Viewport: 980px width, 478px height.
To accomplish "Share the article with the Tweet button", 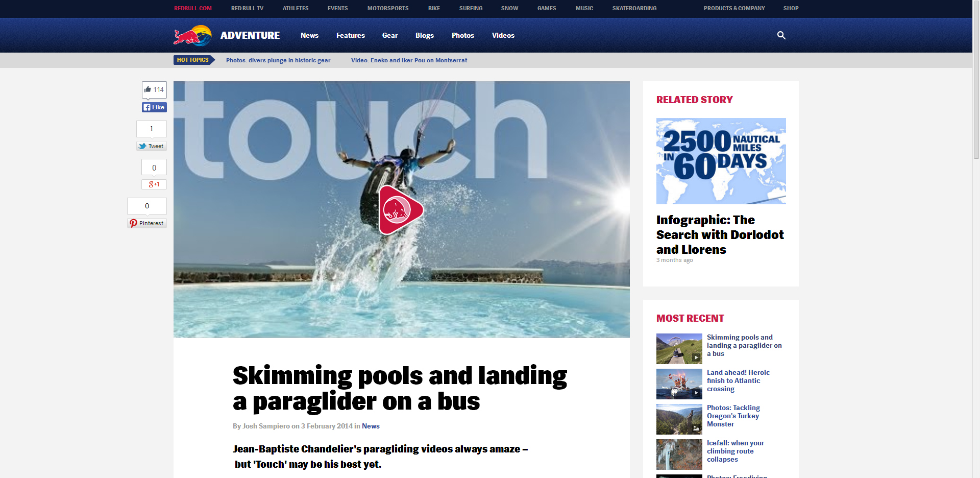I will point(151,146).
